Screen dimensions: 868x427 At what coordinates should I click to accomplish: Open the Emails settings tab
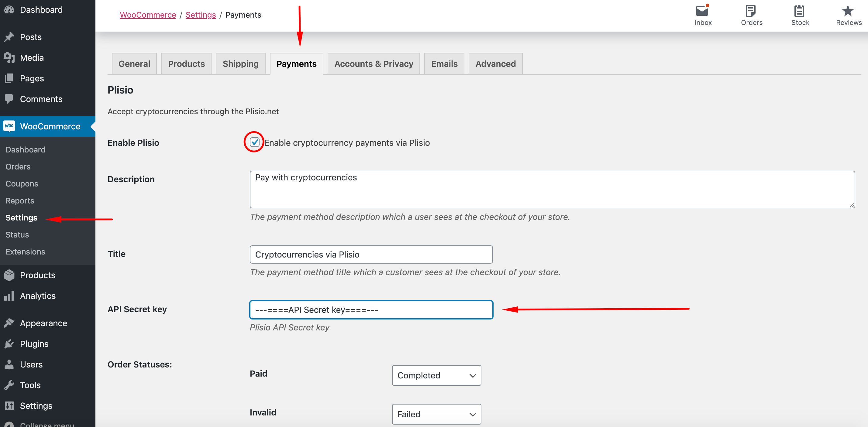tap(444, 64)
